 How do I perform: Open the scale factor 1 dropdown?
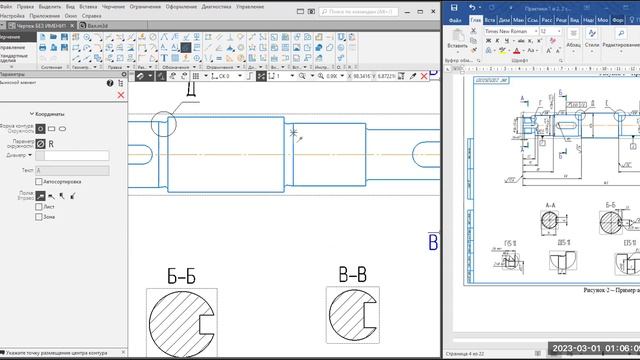[292, 76]
